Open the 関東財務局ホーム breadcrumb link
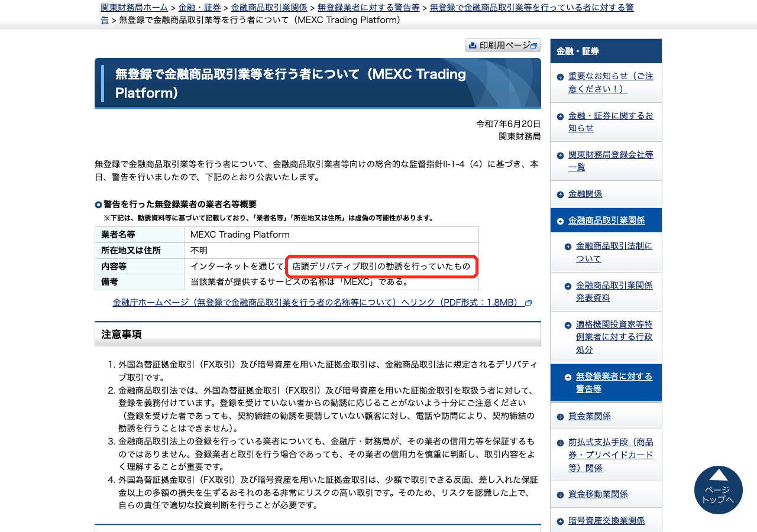Image resolution: width=757 pixels, height=532 pixels. coord(134,8)
